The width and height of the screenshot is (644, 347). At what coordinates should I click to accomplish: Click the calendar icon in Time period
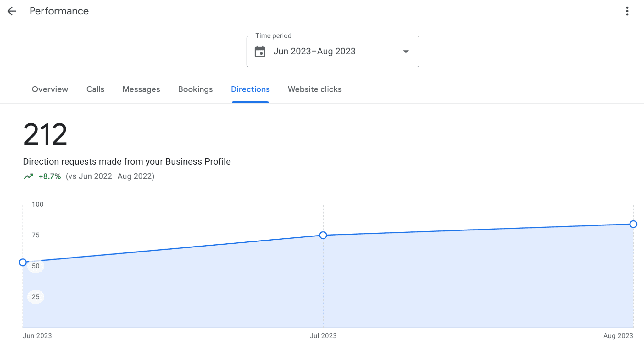coord(260,52)
